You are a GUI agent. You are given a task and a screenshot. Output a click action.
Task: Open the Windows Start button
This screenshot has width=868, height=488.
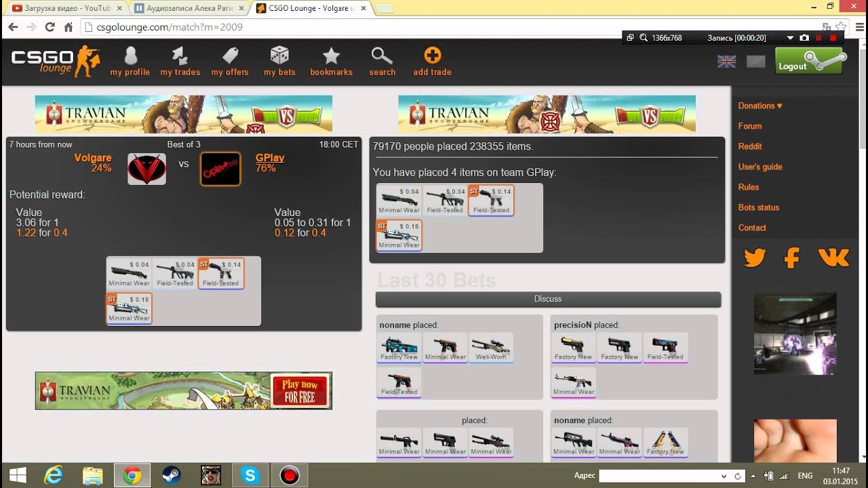(18, 476)
